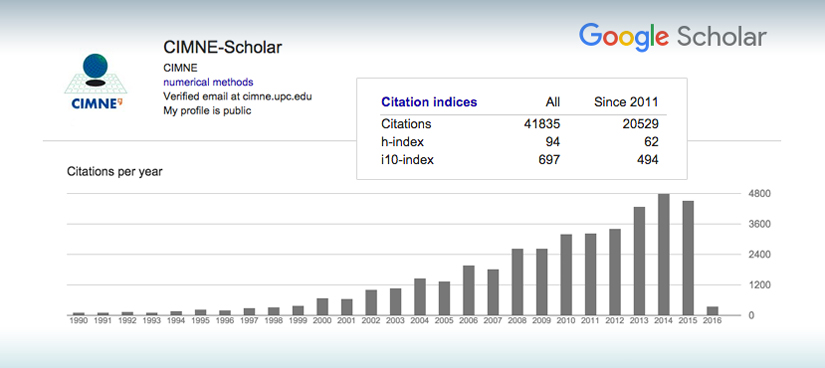Screen dimensions: 825x368
Task: Select the 2006 citations bar
Action: (x=469, y=291)
